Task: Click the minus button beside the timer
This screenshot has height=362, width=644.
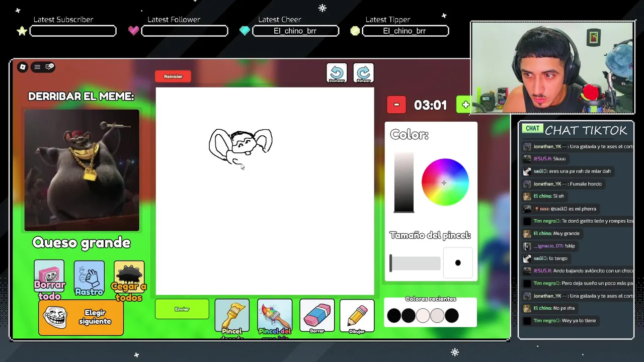Action: click(x=396, y=105)
